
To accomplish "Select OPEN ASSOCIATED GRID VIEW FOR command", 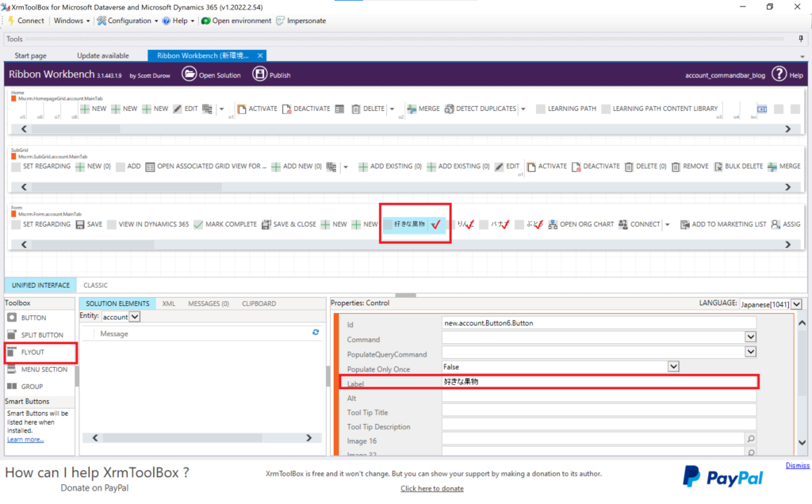I will point(206,166).
